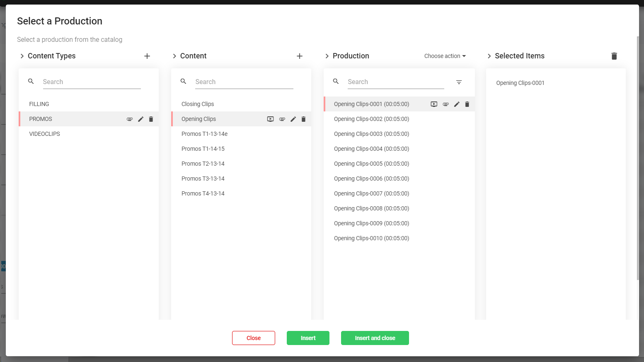Screen dimensions: 644x362
Task: Open the Choose action dropdown
Action: pyautogui.click(x=445, y=56)
